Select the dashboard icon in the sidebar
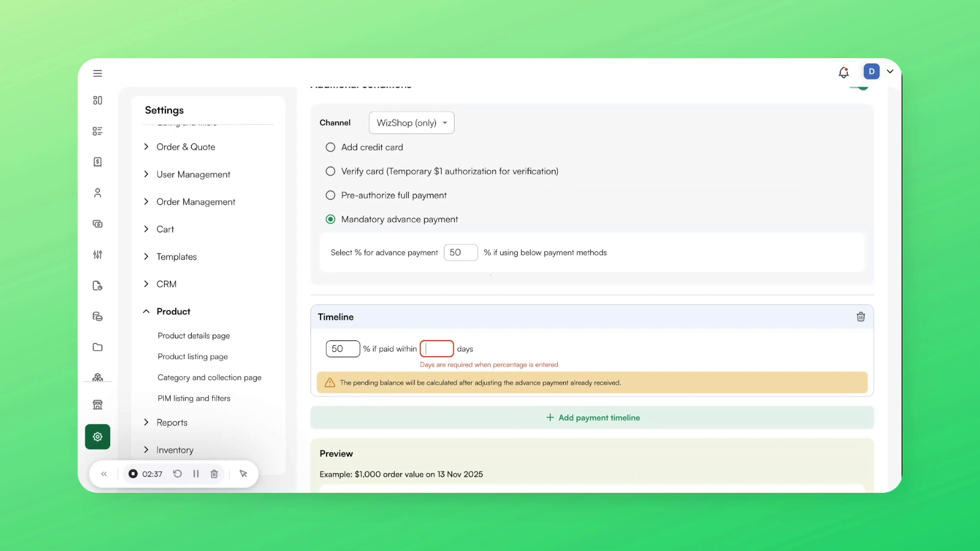Screen dimensions: 980x551 click(x=97, y=101)
